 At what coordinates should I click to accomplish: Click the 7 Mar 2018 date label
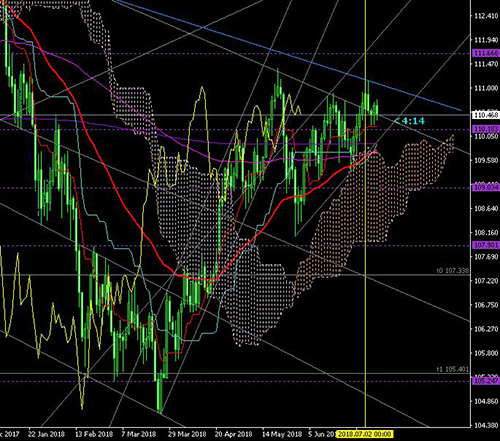tap(139, 434)
